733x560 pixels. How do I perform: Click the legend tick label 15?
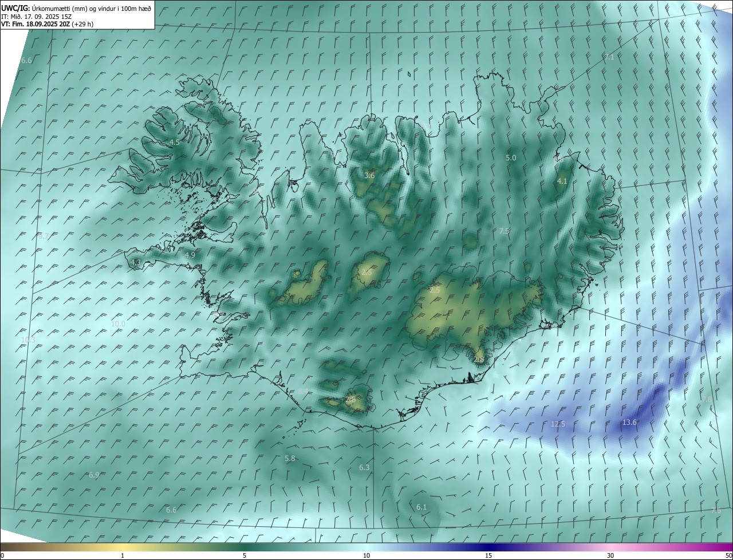[488, 555]
